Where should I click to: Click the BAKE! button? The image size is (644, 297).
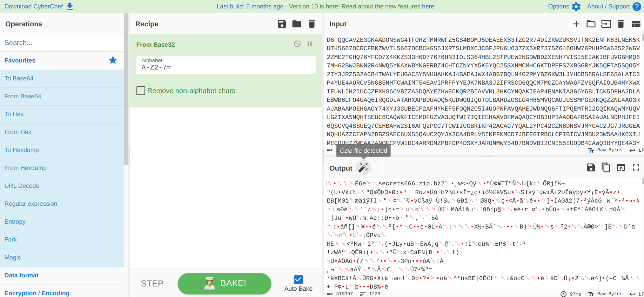tap(224, 284)
